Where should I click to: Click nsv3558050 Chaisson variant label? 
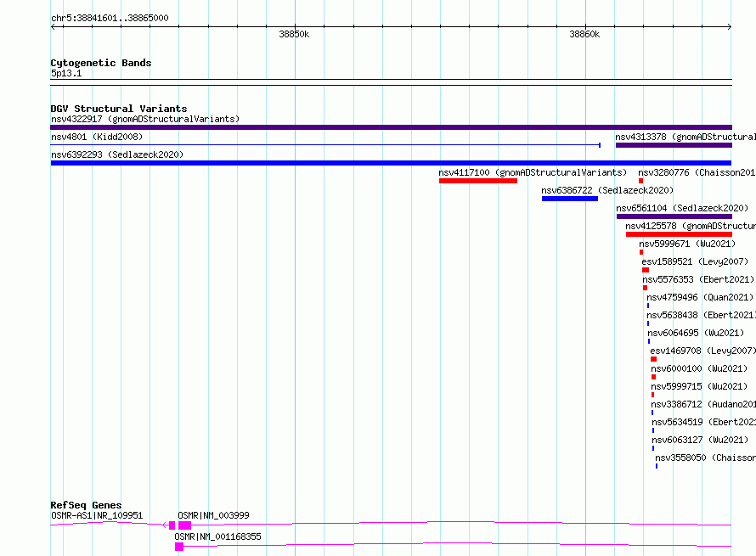click(x=705, y=458)
